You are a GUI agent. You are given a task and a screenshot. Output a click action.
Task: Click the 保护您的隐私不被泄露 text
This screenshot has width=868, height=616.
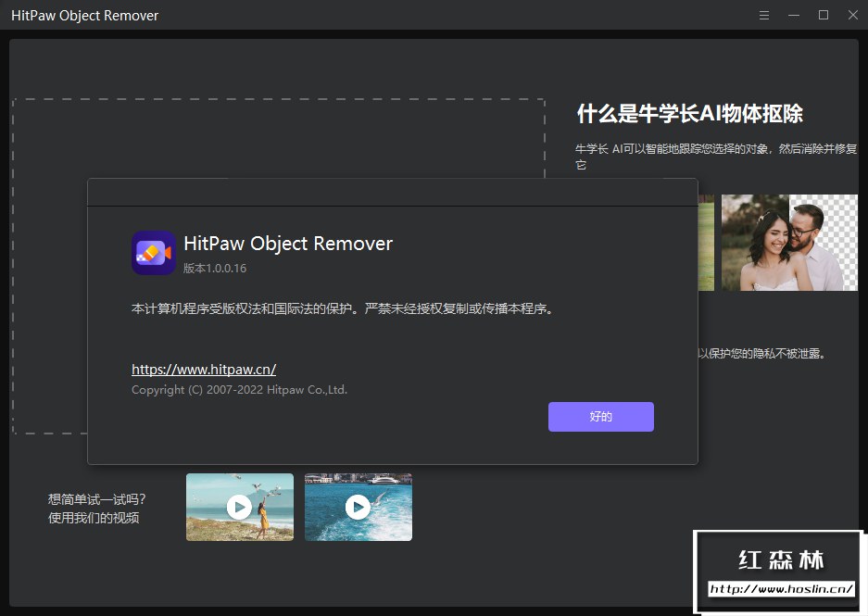point(761,354)
